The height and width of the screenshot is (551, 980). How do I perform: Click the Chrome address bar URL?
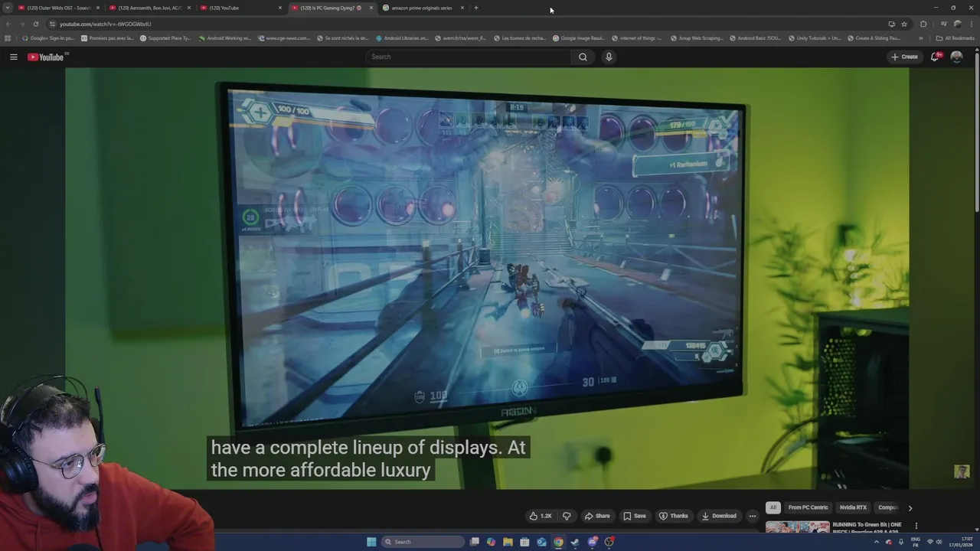point(106,24)
